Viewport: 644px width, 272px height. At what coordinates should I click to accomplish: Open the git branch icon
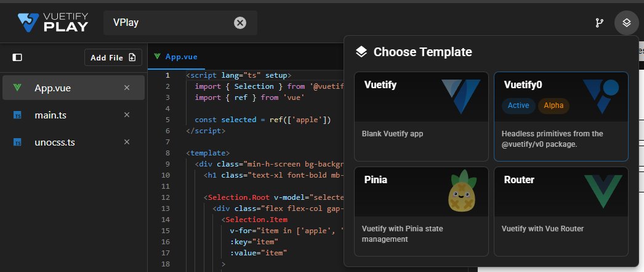(600, 23)
